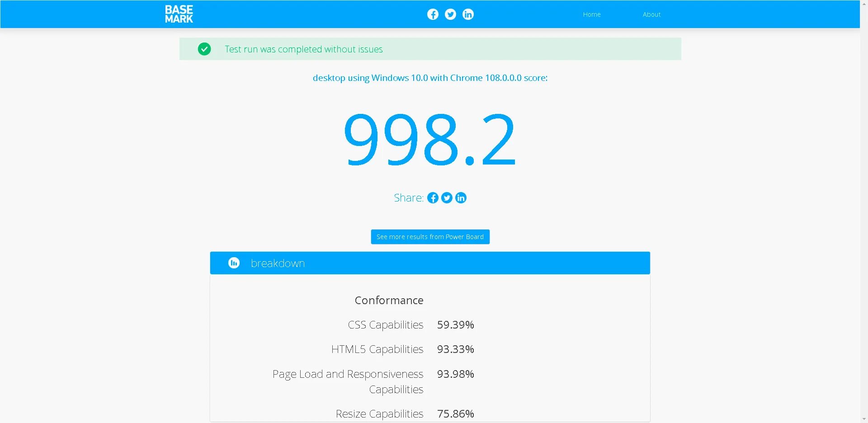Click the HTML5 Capabilities label
The width and height of the screenshot is (868, 423).
pyautogui.click(x=377, y=349)
